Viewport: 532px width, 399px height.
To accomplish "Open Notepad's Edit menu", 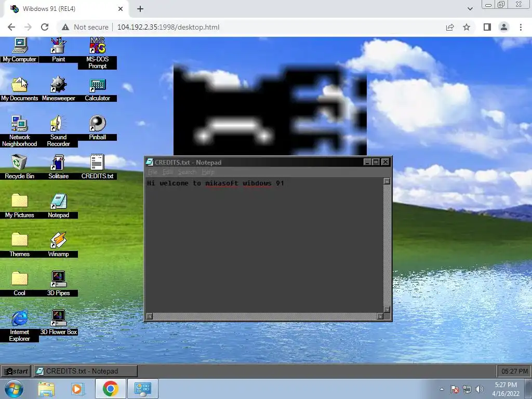I will [x=168, y=172].
